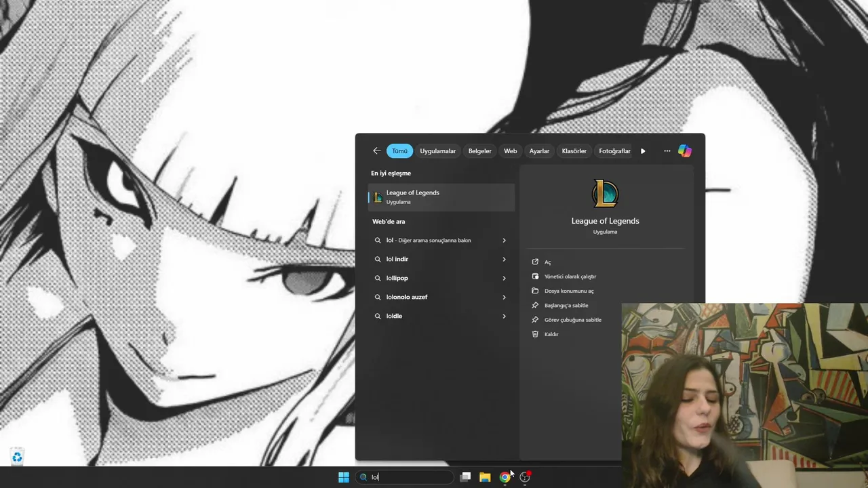Expand the 'lol indir' suggestion chevron
This screenshot has height=488, width=868.
coord(504,259)
